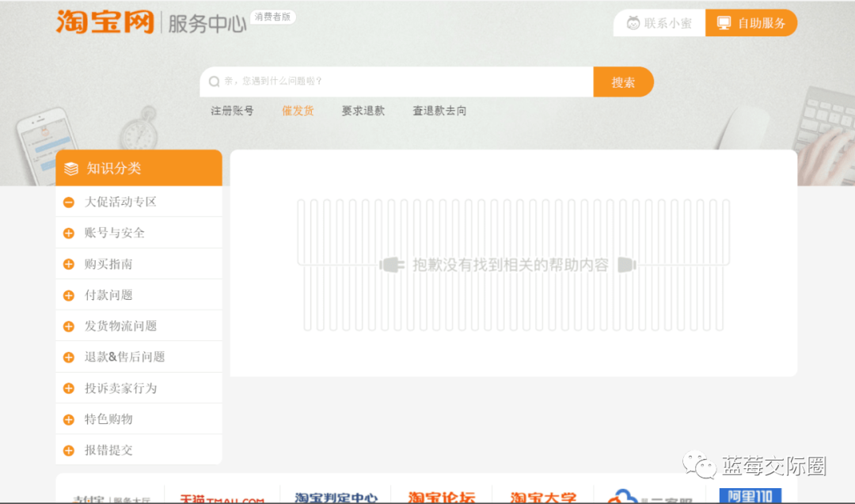Screen dimensions: 855x504
Task: Click the 消费者版 label next to 服务中心
Action: 272,16
